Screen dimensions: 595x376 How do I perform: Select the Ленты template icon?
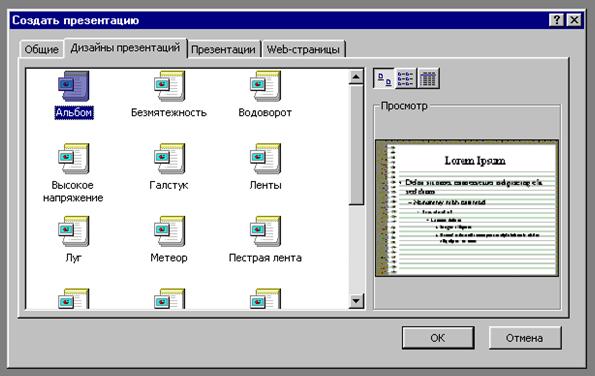[265, 159]
